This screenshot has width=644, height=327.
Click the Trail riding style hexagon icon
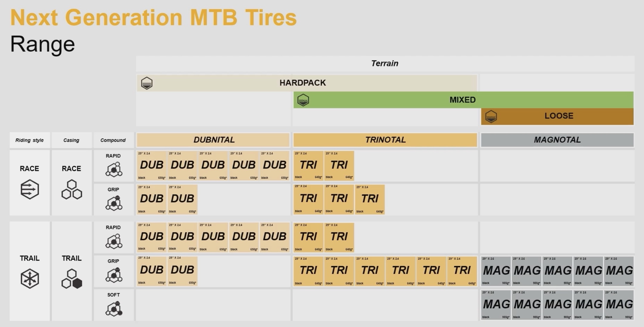click(x=30, y=278)
